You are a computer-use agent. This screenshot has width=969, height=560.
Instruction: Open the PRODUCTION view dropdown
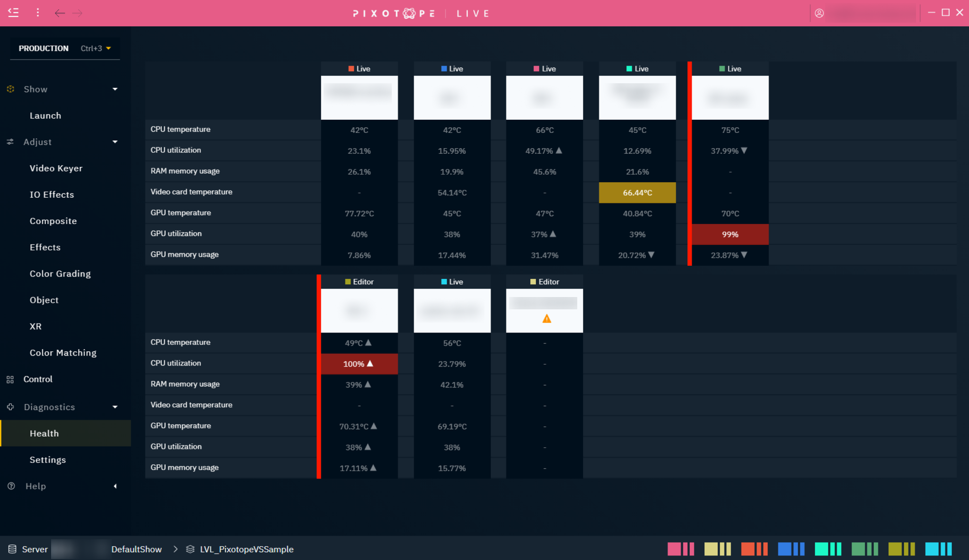click(x=108, y=48)
